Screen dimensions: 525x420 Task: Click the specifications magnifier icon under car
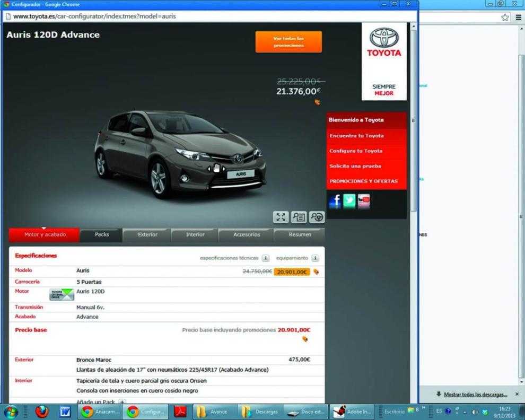[x=299, y=217]
